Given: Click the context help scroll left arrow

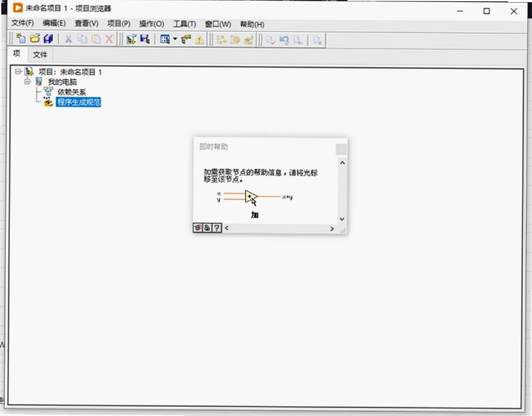Looking at the screenshot, I should 226,228.
